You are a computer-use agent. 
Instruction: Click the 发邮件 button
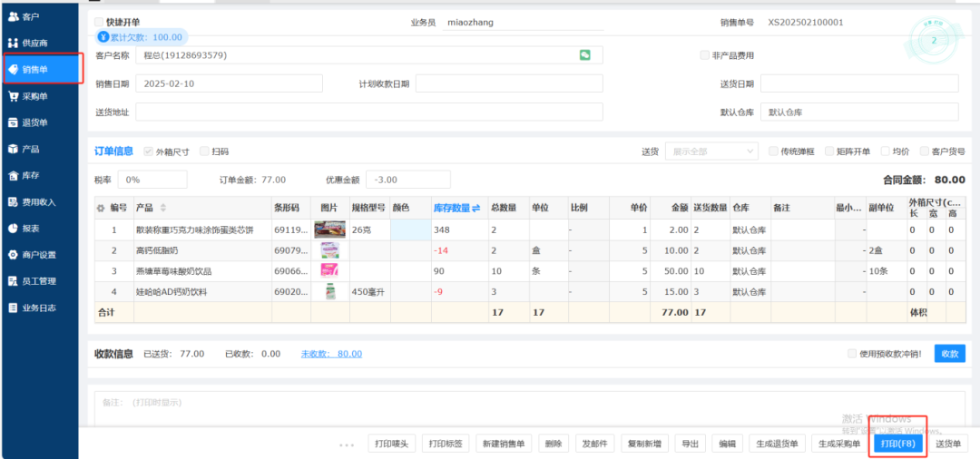coord(595,444)
